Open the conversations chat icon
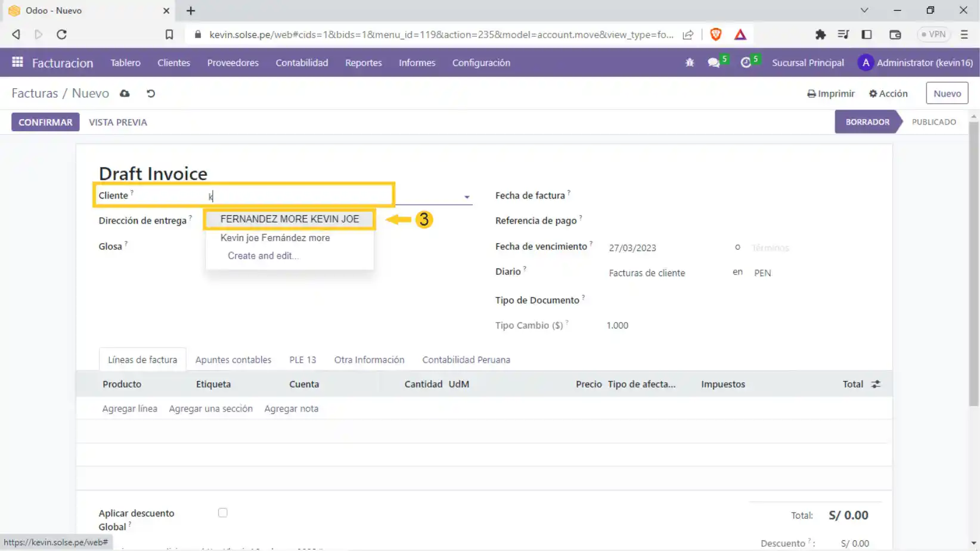The height and width of the screenshot is (551, 980). tap(714, 63)
